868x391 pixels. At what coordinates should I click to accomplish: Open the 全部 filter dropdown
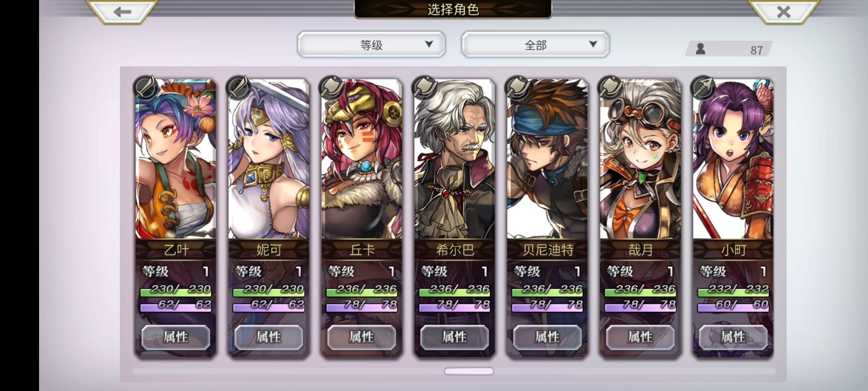click(x=536, y=44)
